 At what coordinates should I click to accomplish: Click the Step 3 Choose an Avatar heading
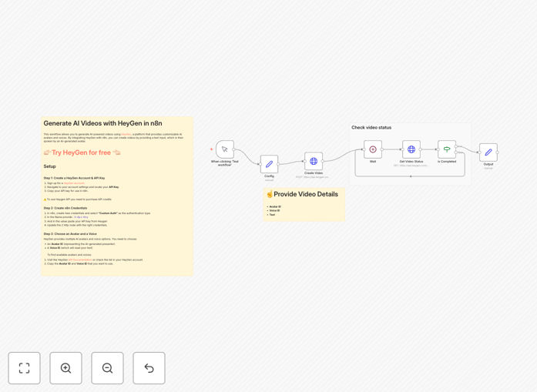[x=70, y=234]
